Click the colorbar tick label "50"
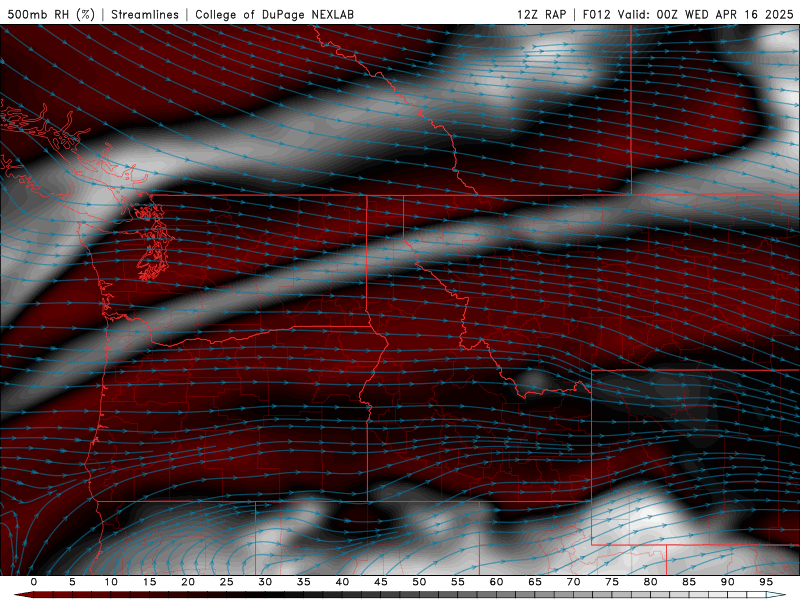 pyautogui.click(x=419, y=582)
